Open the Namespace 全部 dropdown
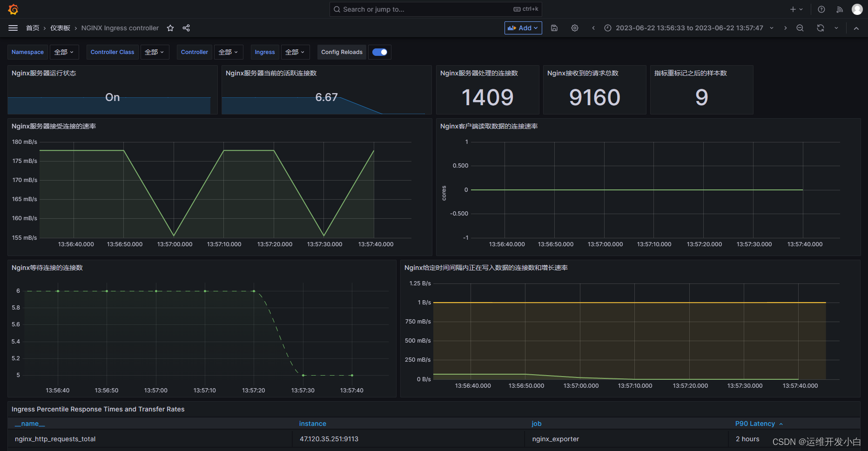The image size is (868, 451). point(64,52)
